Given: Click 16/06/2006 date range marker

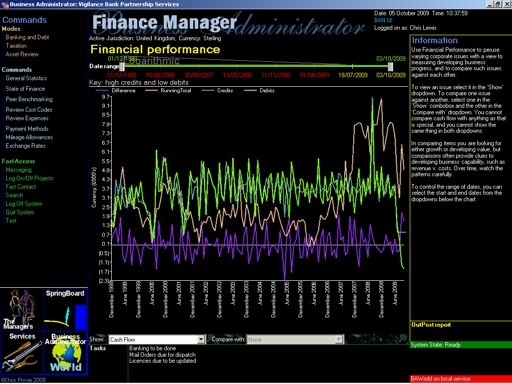Looking at the screenshot, I should click(160, 75).
